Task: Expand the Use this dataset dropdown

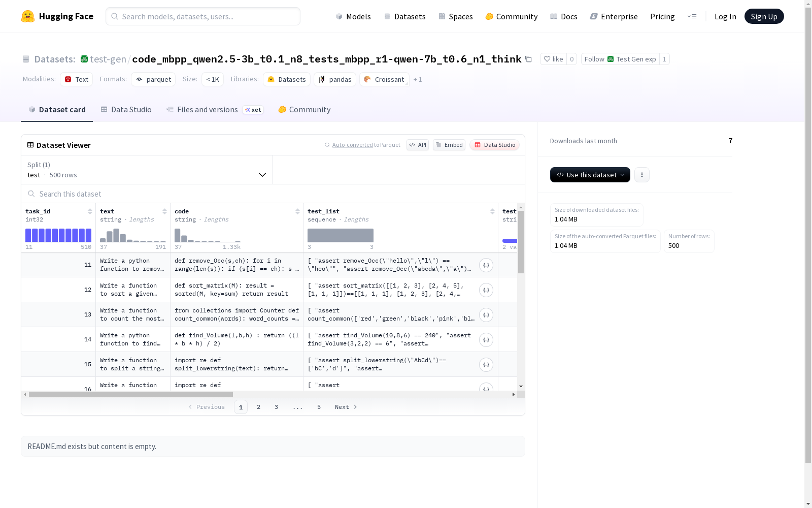Action: pyautogui.click(x=590, y=175)
